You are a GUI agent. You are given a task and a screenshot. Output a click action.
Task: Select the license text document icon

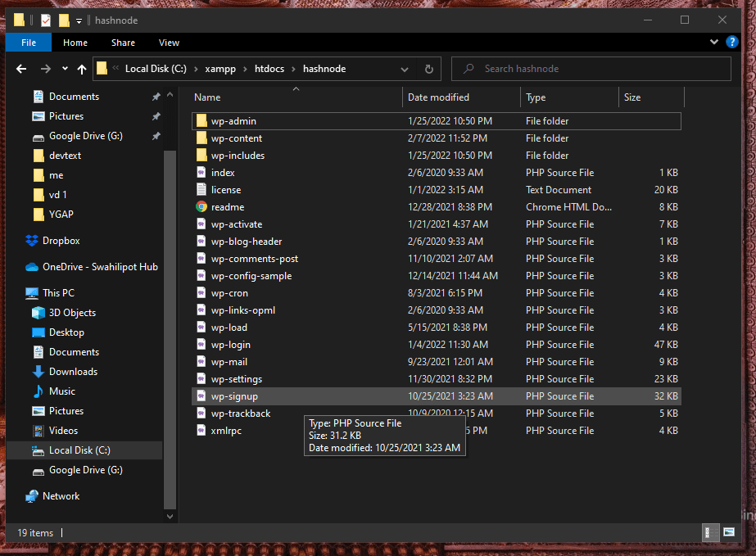[201, 190]
